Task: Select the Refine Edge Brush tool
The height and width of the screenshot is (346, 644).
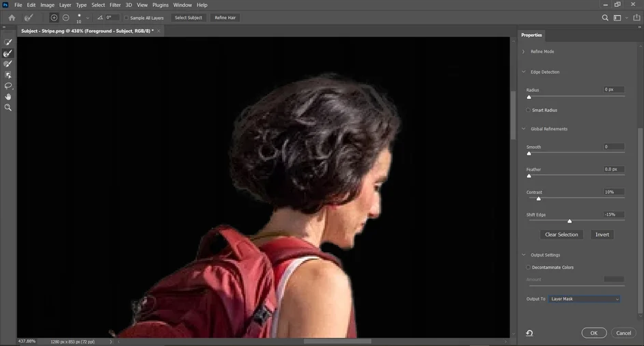Action: coord(8,53)
